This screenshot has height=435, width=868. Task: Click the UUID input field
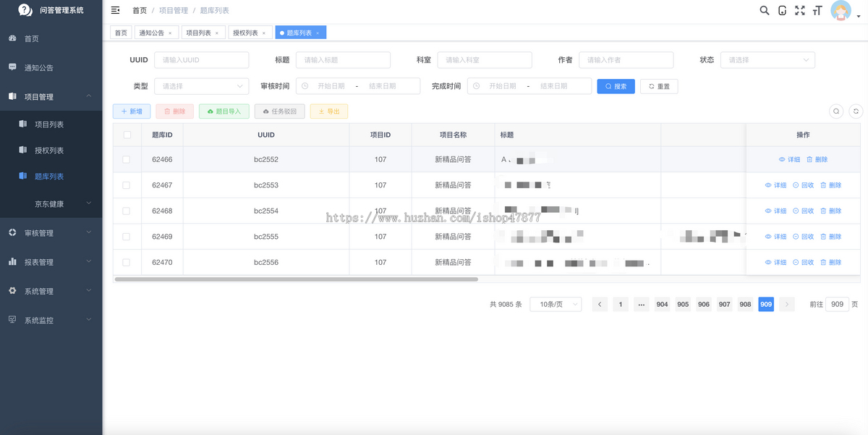(x=201, y=60)
